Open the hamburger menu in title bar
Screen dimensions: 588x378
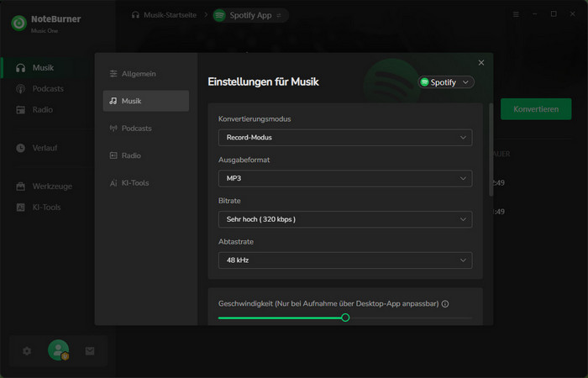[516, 14]
